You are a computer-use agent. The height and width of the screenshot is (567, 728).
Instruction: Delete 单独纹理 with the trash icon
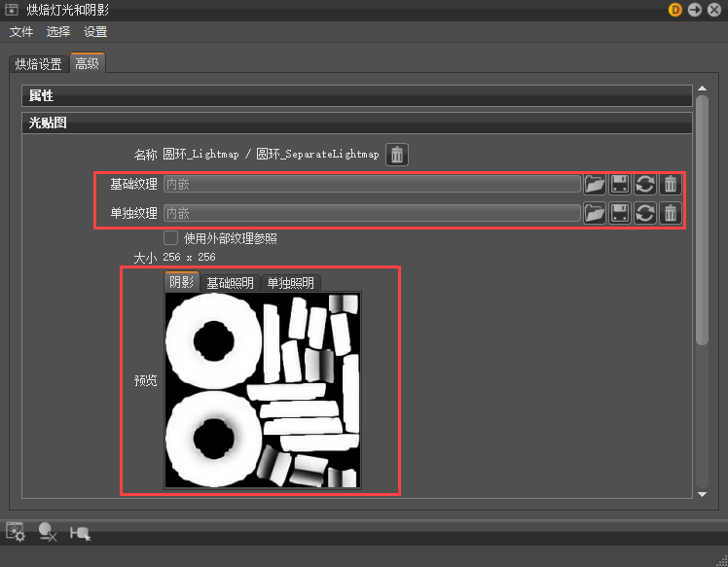pos(671,213)
